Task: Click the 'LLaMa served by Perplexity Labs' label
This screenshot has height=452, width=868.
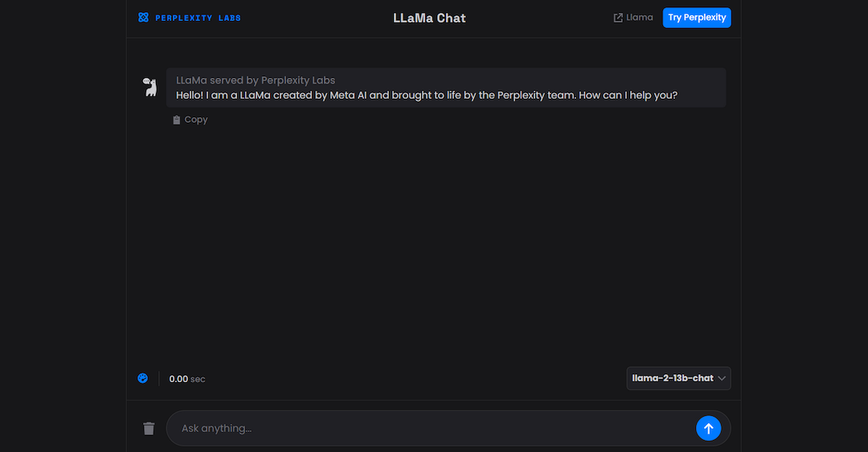Action: pos(256,80)
